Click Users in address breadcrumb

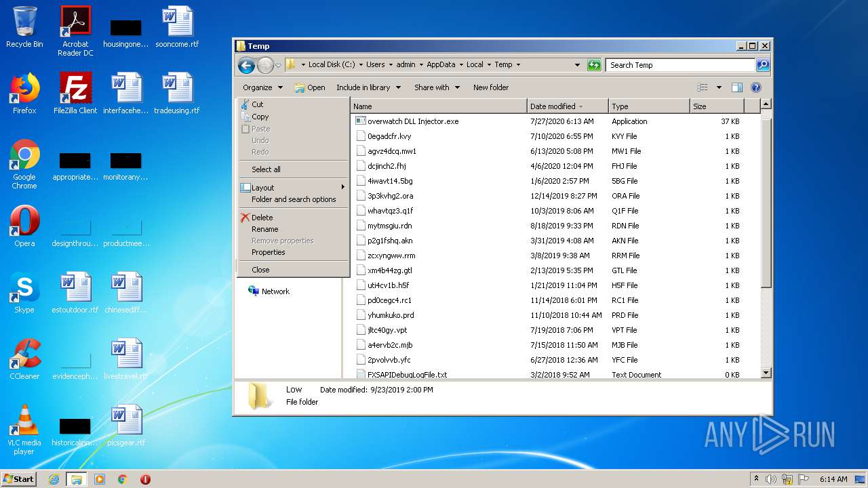(x=375, y=65)
